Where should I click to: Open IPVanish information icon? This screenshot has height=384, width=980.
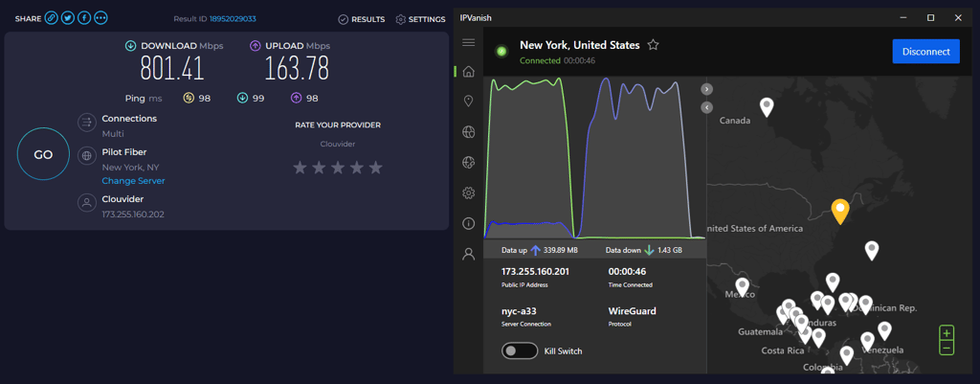(468, 223)
